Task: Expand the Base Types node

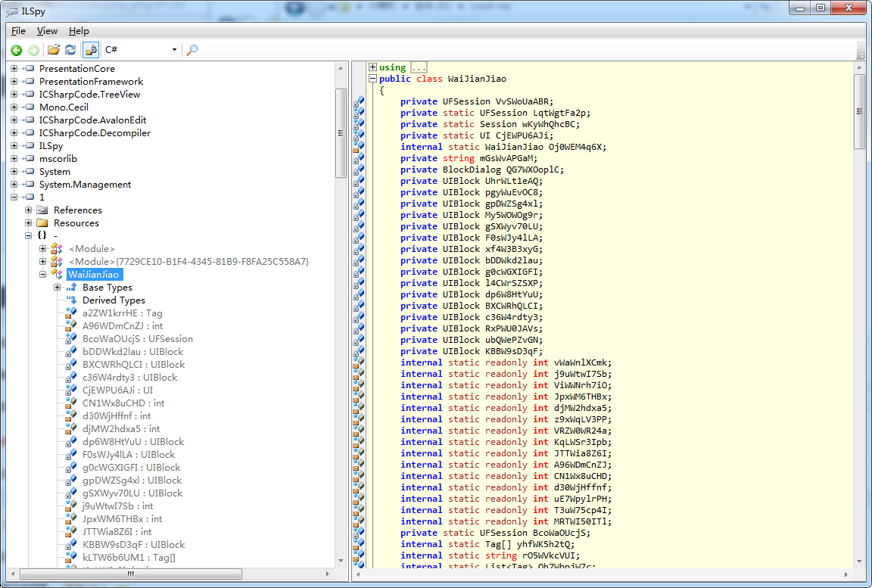Action: coord(58,288)
